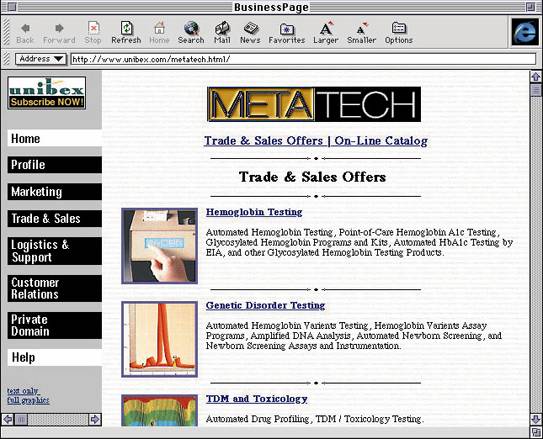Open Help in the sidebar
This screenshot has height=439, width=543.
click(54, 357)
